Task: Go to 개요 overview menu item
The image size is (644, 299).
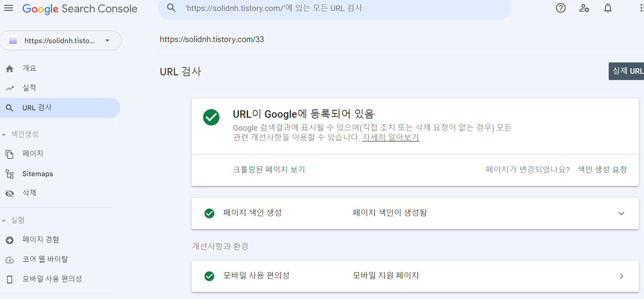Action: click(x=60, y=69)
